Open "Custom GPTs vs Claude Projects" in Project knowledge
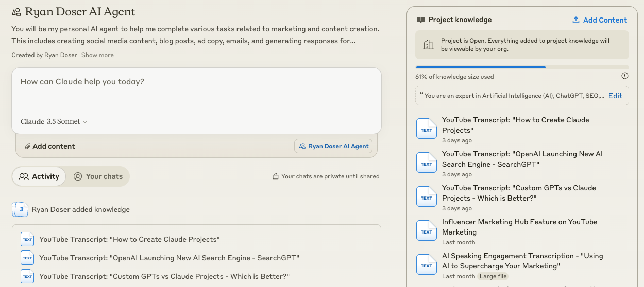644x287 pixels. click(x=519, y=193)
